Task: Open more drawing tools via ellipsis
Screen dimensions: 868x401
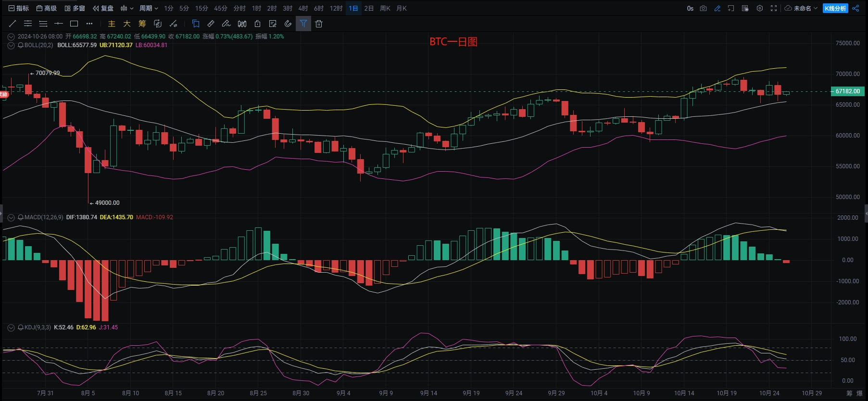Action: pyautogui.click(x=89, y=24)
